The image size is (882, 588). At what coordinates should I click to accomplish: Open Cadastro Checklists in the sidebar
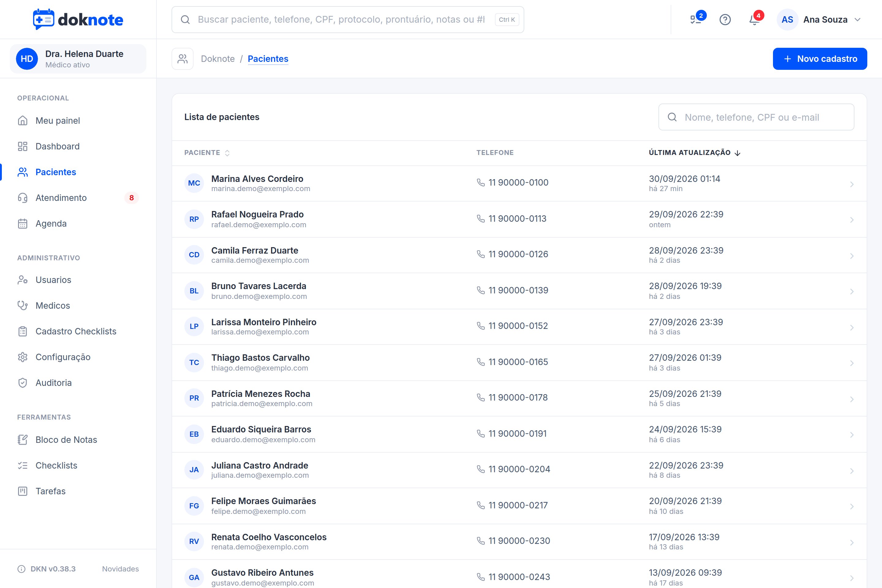pos(78,331)
